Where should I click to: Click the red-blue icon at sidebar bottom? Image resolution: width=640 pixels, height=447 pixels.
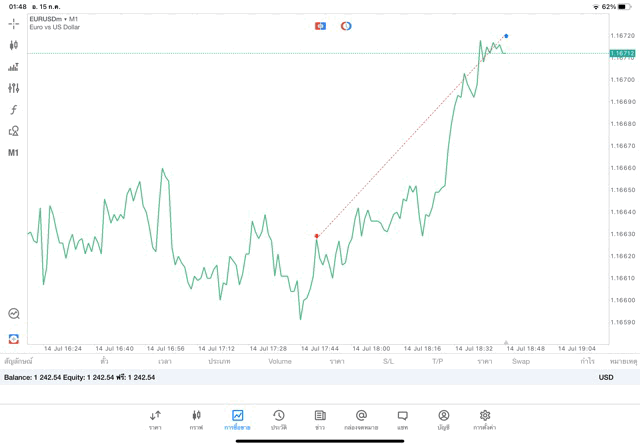14,339
